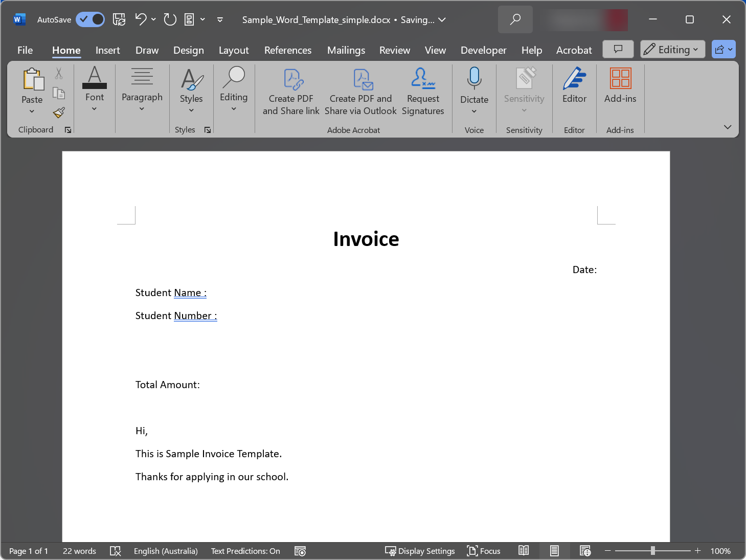
Task: Click the Format Painter brush icon
Action: point(59,113)
